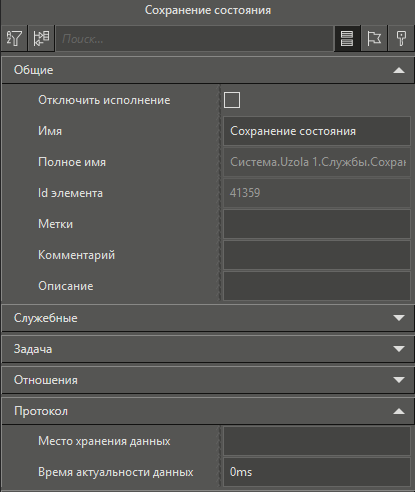The image size is (415, 492).
Task: Click the Место хранения данных label
Action: point(104,441)
